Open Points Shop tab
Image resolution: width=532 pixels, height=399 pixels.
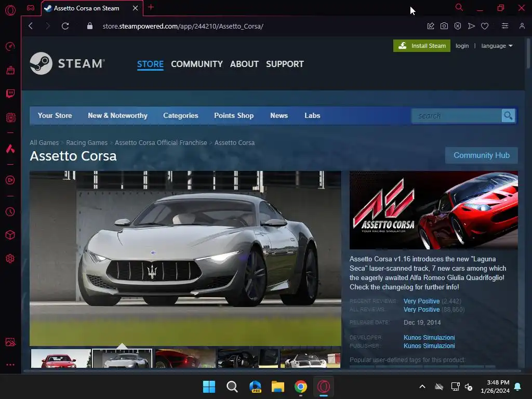(234, 116)
